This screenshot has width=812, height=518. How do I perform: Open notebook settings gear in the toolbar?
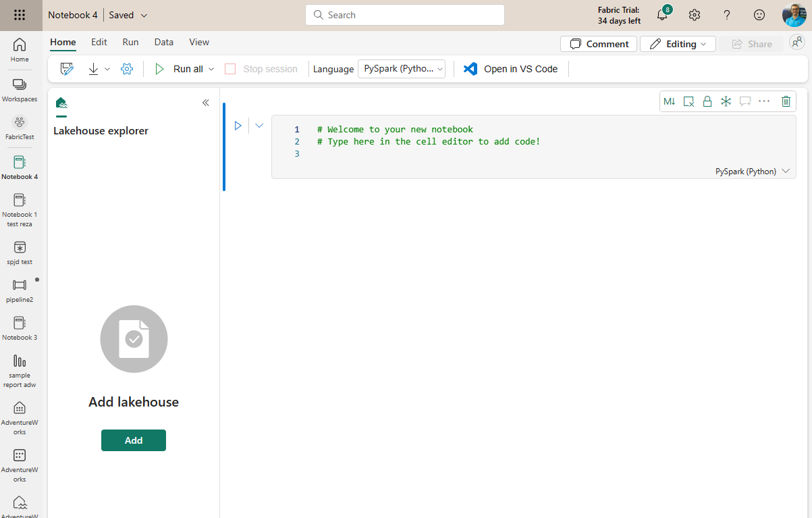(x=127, y=69)
